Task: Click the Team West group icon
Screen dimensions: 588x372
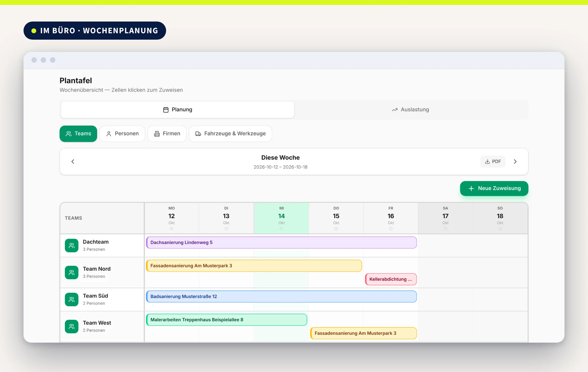Action: point(71,326)
